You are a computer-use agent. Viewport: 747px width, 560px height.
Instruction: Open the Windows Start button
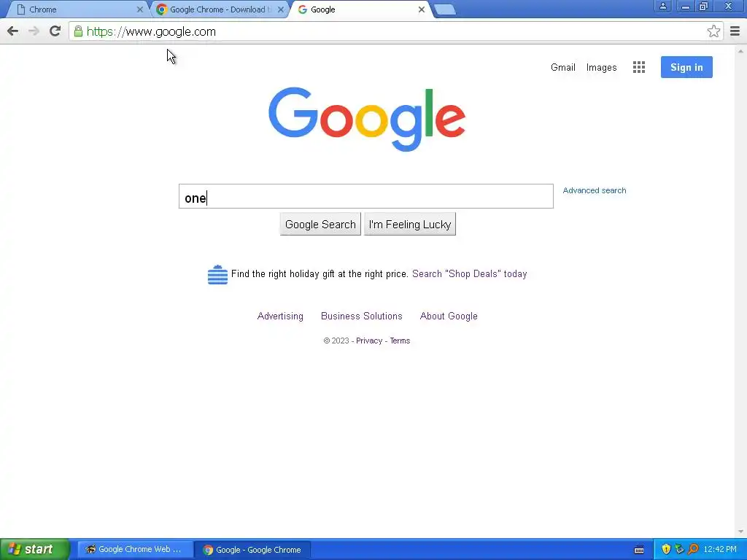pos(34,549)
